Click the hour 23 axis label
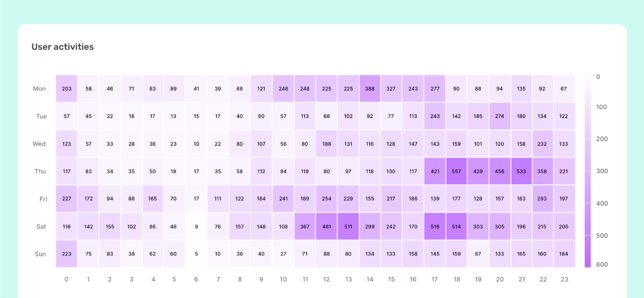Screen dimensions: 644x298 [x=564, y=279]
